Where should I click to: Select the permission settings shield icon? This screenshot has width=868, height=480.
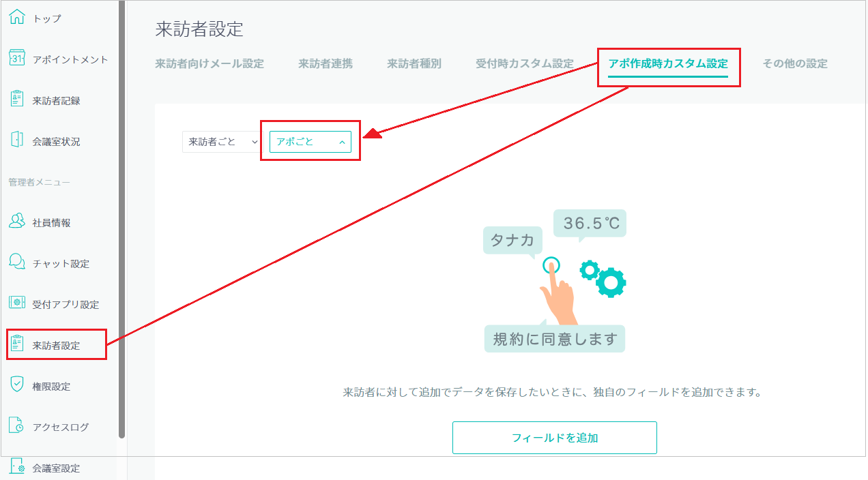pos(18,386)
